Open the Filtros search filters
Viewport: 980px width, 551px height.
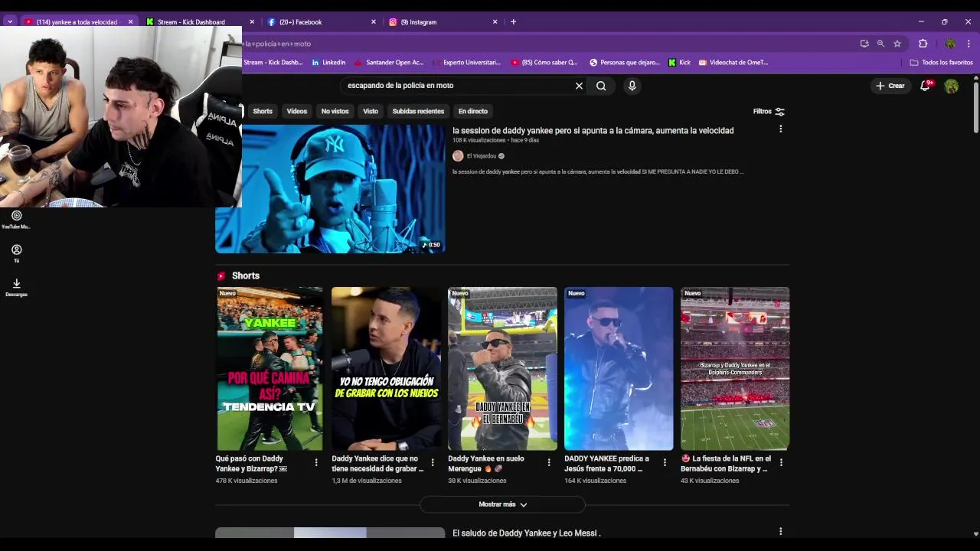click(x=769, y=111)
